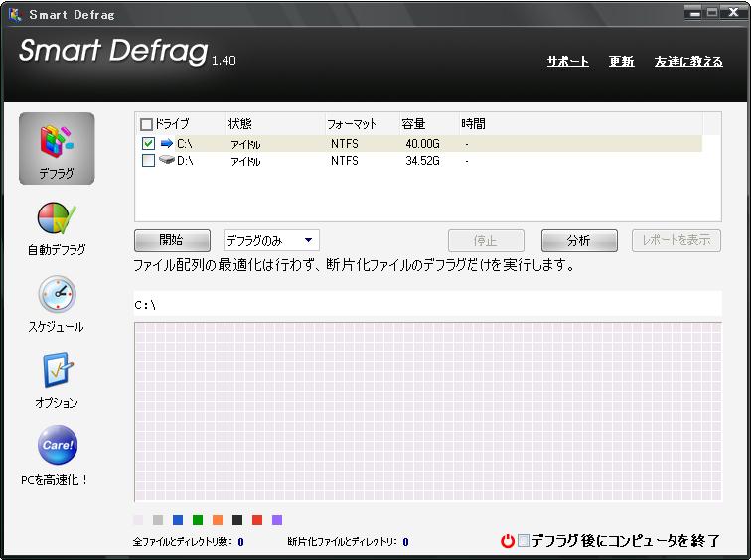Open the 友達に教える link
The image size is (751, 560).
click(688, 61)
